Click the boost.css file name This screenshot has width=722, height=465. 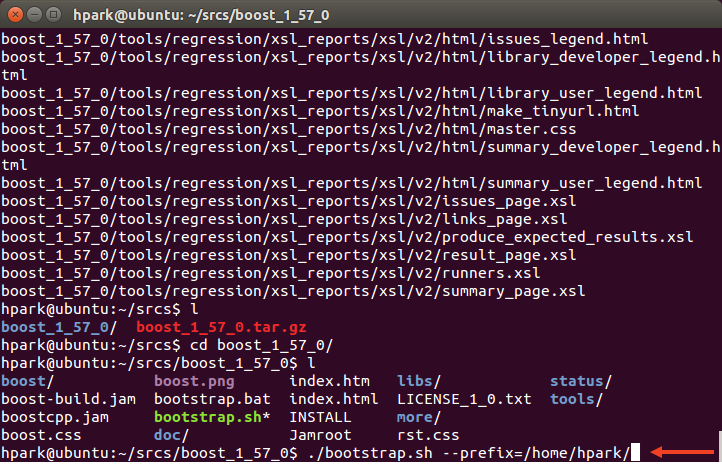click(x=41, y=435)
